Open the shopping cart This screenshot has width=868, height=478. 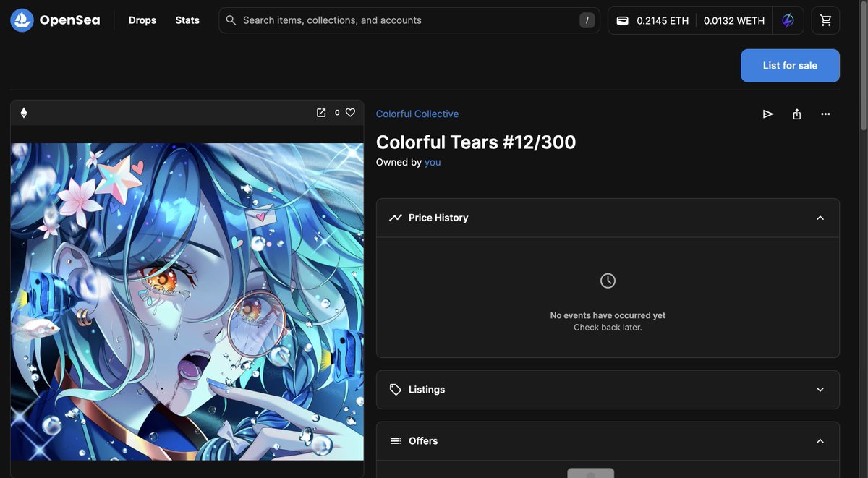point(826,20)
